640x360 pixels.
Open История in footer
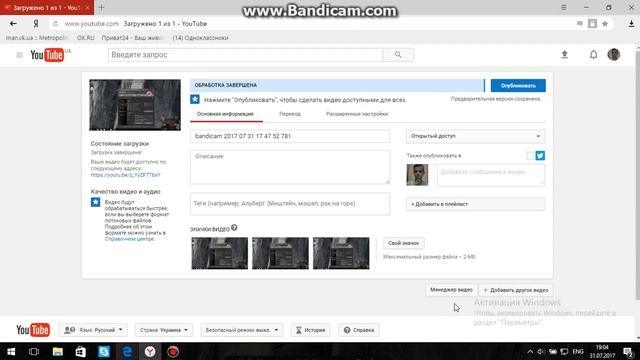click(311, 330)
